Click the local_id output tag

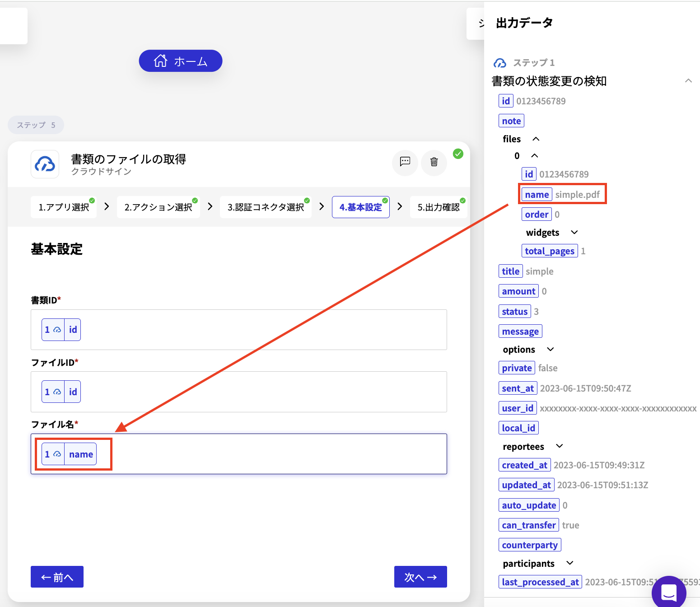click(518, 428)
